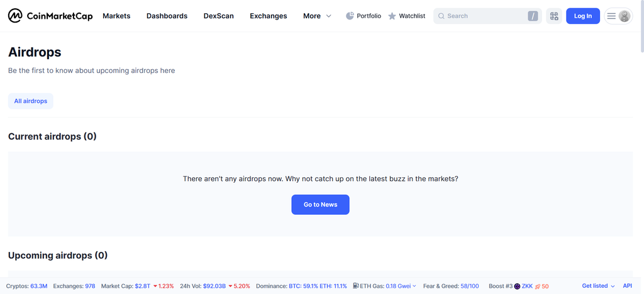Image resolution: width=644 pixels, height=294 pixels.
Task: Click the user avatar icon
Action: (625, 16)
